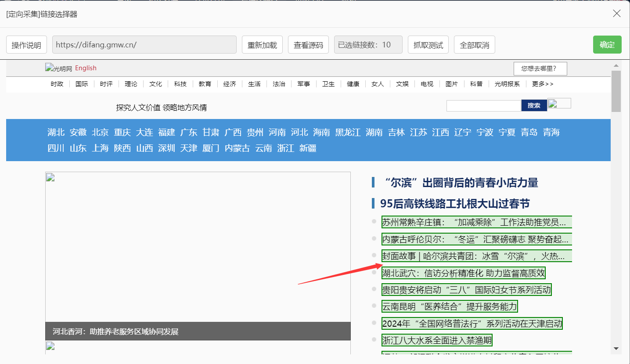The height and width of the screenshot is (364, 630).
Task: Open the 您想去哪里? dropdown
Action: point(540,68)
